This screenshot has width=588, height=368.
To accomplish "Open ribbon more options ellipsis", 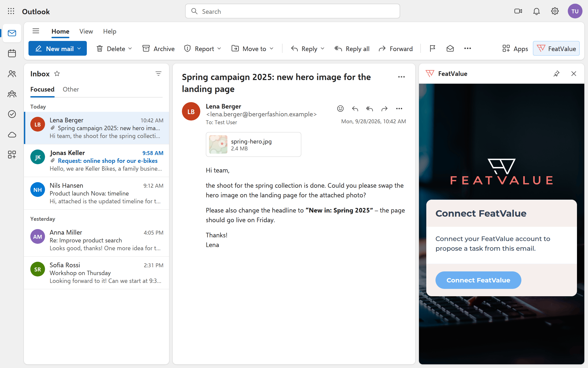I will 467,49.
